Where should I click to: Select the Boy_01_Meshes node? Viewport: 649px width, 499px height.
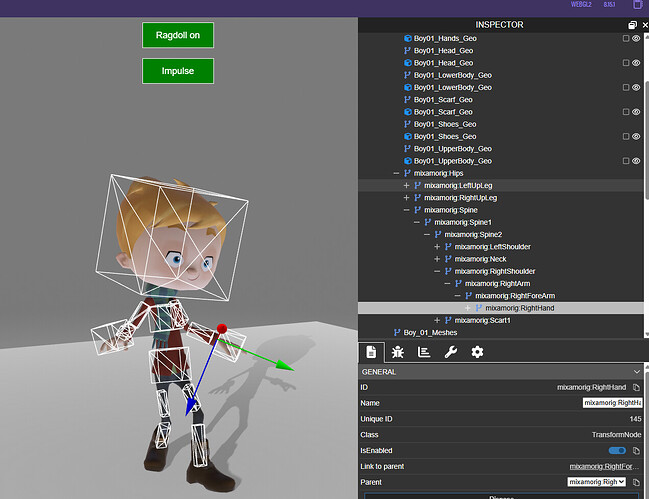coord(430,333)
